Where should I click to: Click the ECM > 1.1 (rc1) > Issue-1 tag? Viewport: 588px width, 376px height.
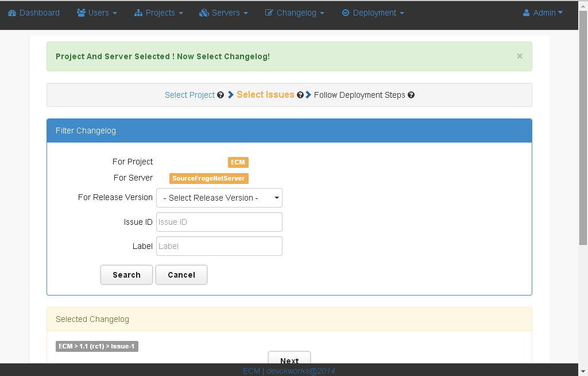click(x=96, y=346)
